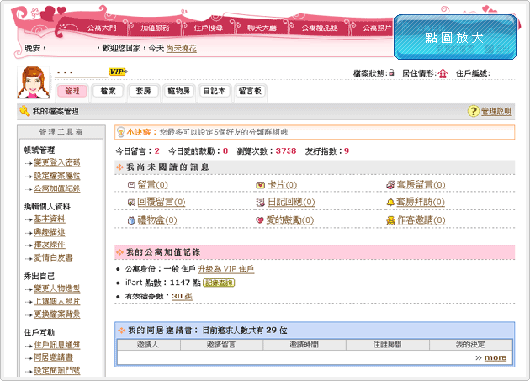Open the 留言板 tab

(250, 91)
